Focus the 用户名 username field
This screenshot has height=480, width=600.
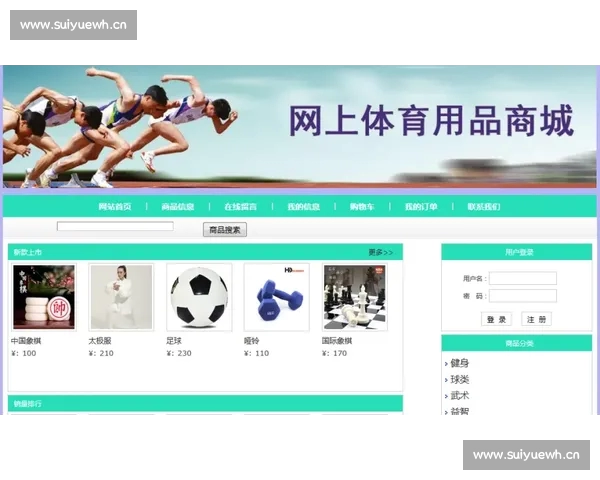click(523, 278)
